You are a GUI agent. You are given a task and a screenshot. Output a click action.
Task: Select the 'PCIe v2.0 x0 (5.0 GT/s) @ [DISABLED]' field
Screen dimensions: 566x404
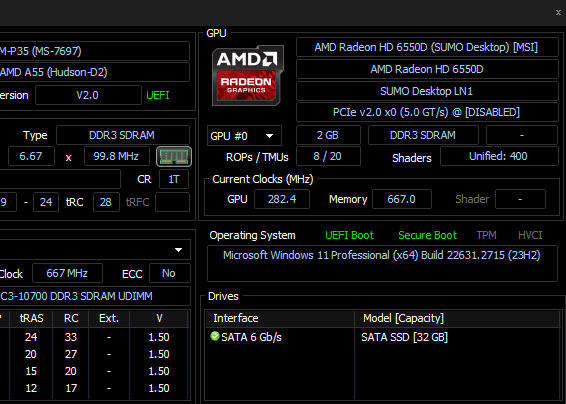(427, 112)
